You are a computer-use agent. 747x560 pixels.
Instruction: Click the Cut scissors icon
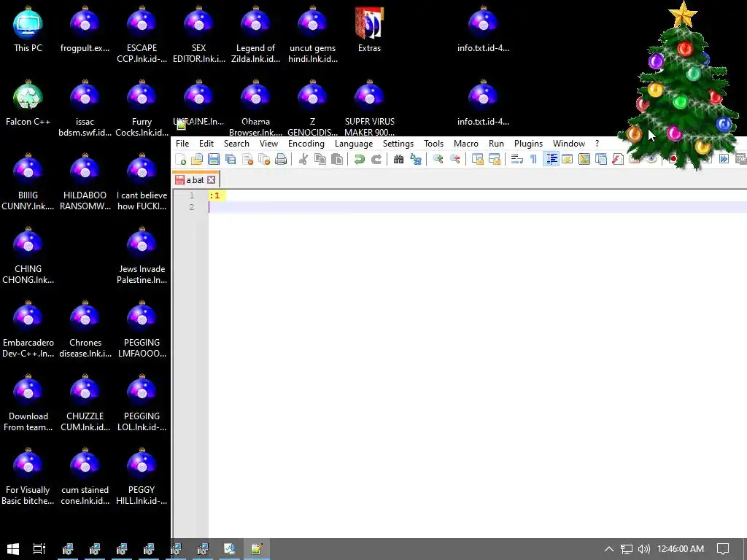pyautogui.click(x=303, y=159)
